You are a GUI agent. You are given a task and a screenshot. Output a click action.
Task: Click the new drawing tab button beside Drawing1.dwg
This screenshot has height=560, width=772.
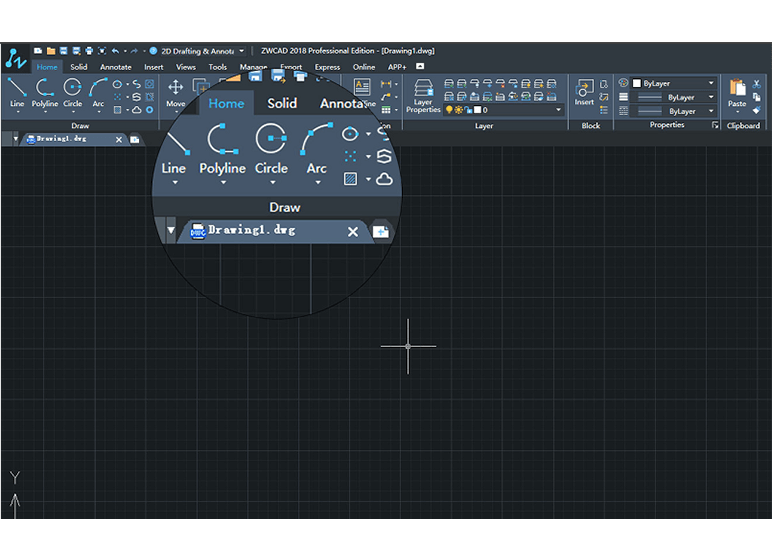point(134,140)
